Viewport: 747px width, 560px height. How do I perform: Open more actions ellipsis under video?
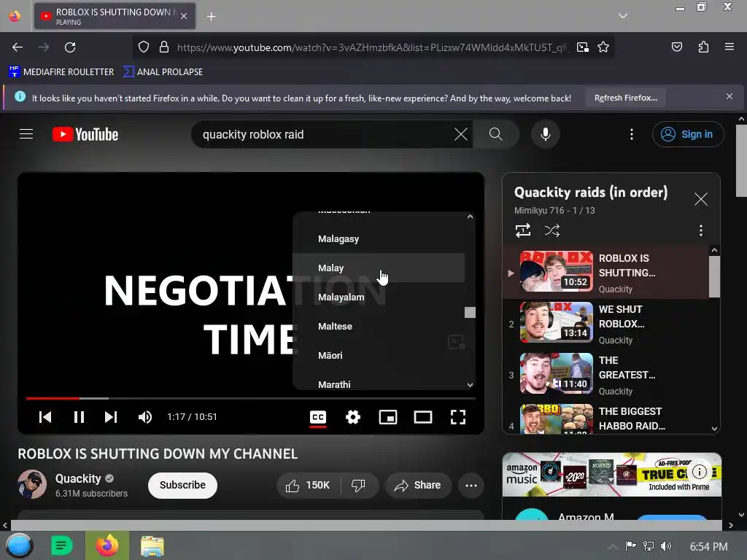point(471,485)
